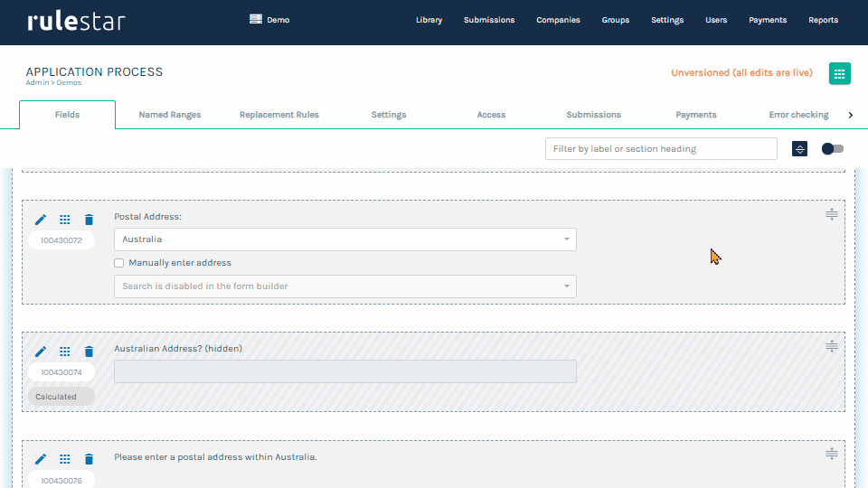Click the Postal Address: label
Screen dimensions: 868x488
coord(147,216)
